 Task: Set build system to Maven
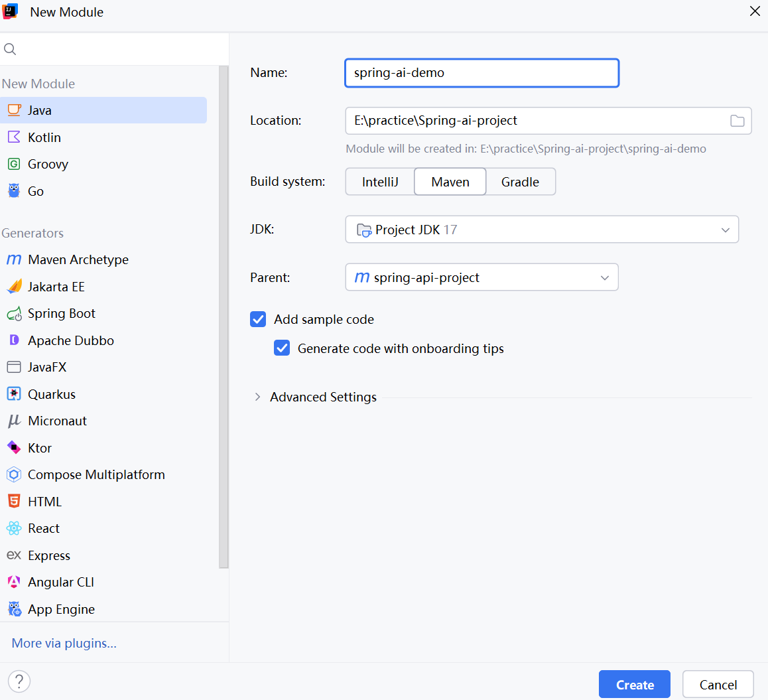(x=450, y=182)
